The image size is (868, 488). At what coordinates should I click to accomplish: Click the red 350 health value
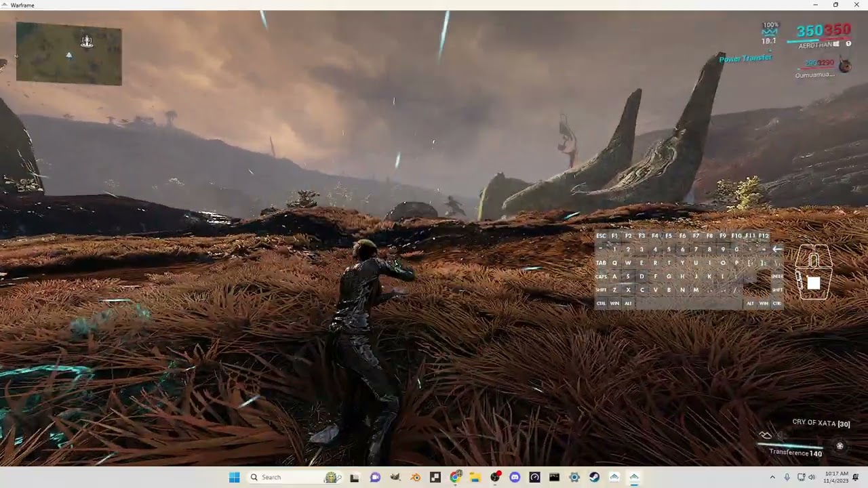(837, 30)
